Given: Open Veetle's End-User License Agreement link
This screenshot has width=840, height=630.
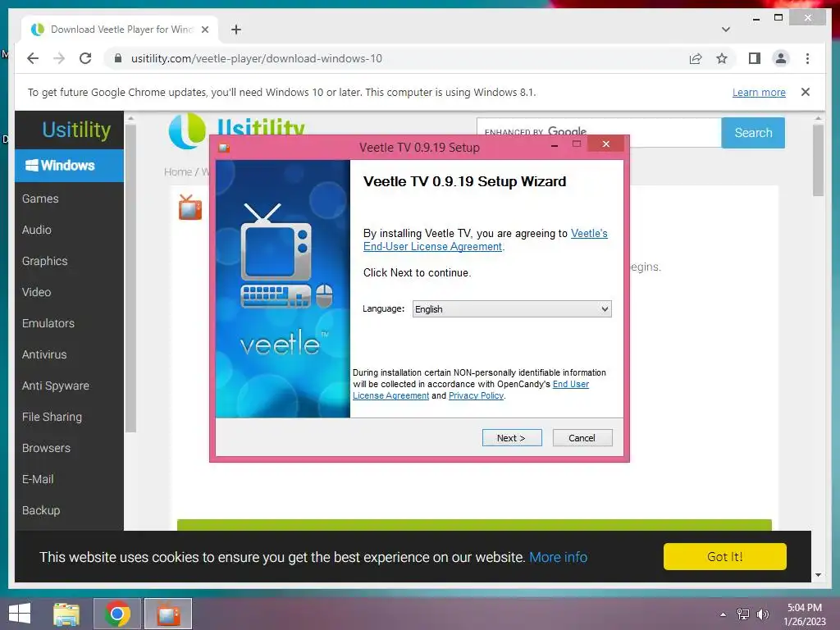Looking at the screenshot, I should (486, 240).
